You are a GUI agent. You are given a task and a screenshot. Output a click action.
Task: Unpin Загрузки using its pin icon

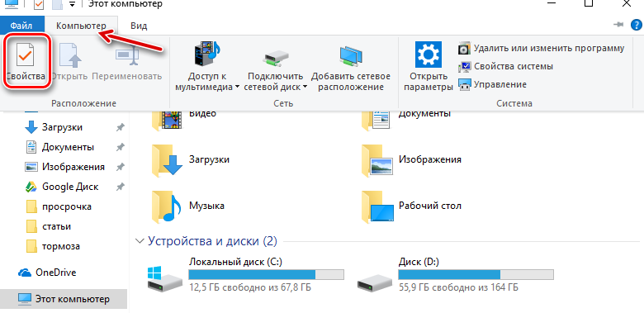click(121, 128)
